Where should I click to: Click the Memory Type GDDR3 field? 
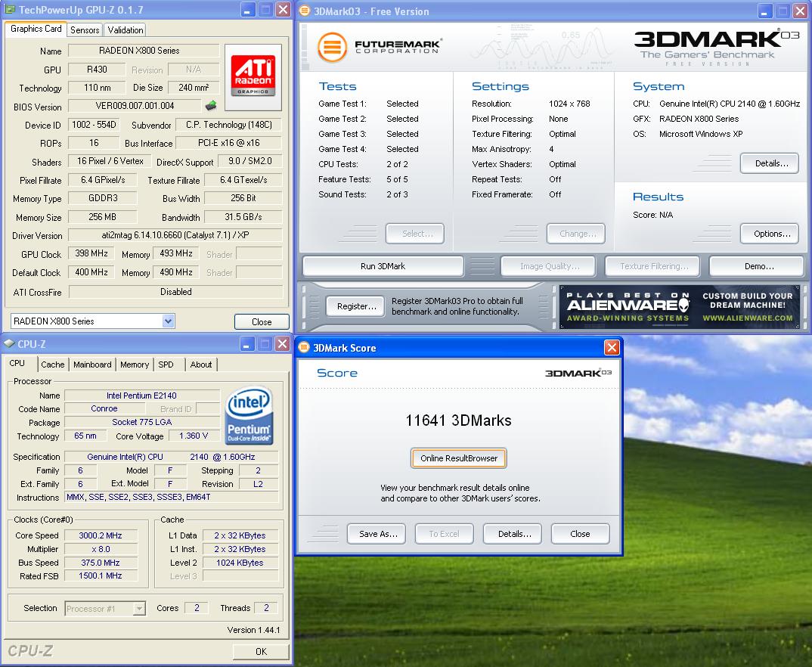click(103, 198)
